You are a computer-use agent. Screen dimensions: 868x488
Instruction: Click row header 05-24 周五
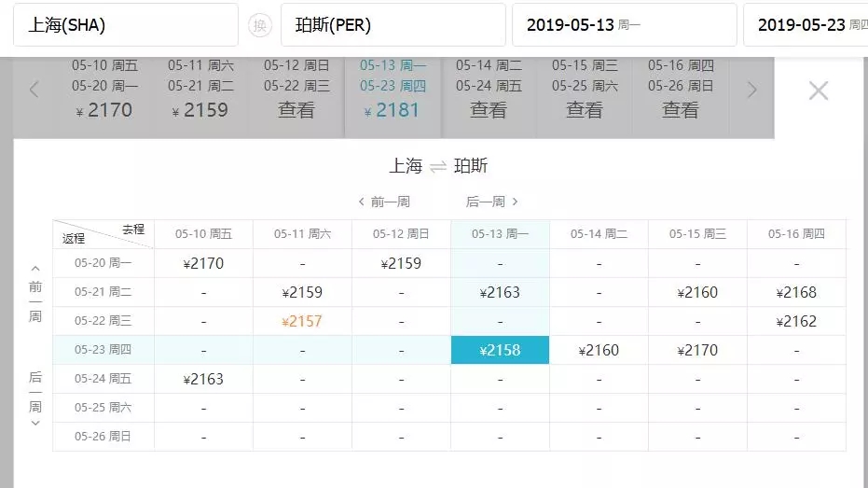pos(103,378)
